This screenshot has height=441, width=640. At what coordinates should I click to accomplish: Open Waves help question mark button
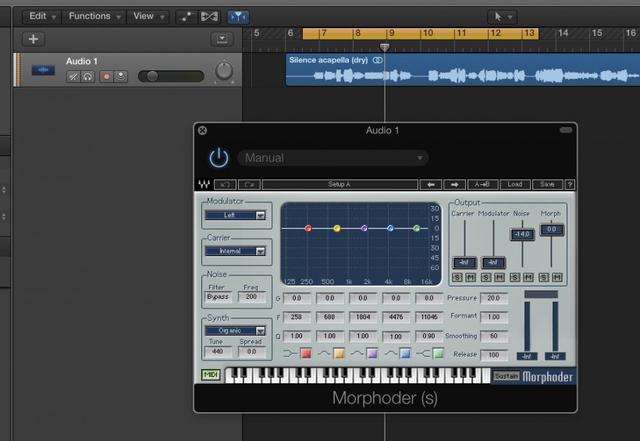point(570,185)
